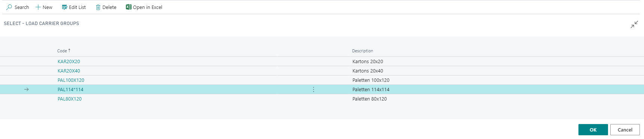Click the Delete trash can icon
644x139 pixels.
coord(98,7)
